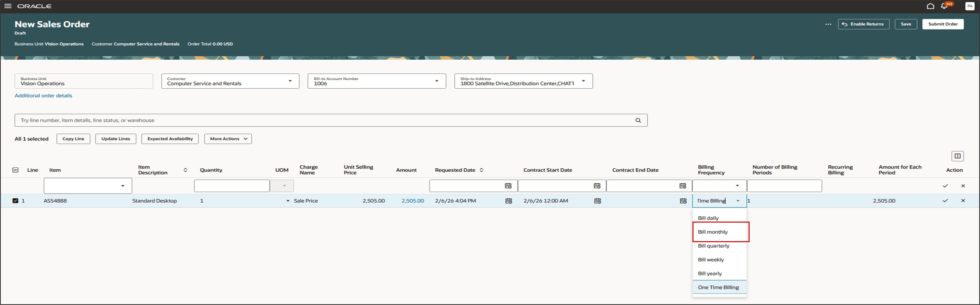980x305 pixels.
Task: Open the More Actions dropdown
Action: tap(228, 139)
